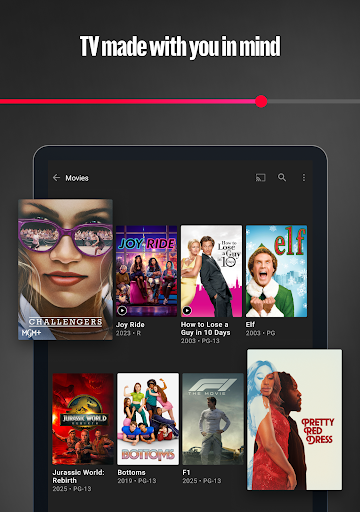
Task: Click "Jurassic World: Rebirth" title text
Action: pyautogui.click(x=78, y=476)
